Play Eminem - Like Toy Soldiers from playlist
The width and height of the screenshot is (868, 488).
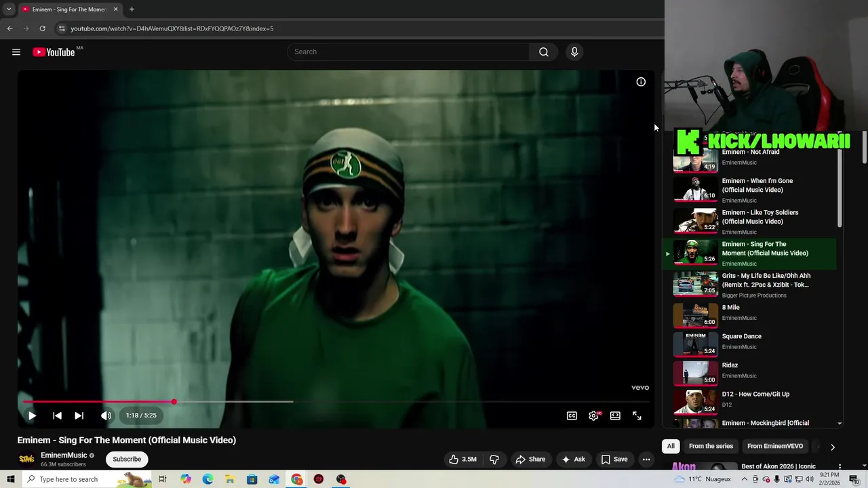click(x=749, y=222)
